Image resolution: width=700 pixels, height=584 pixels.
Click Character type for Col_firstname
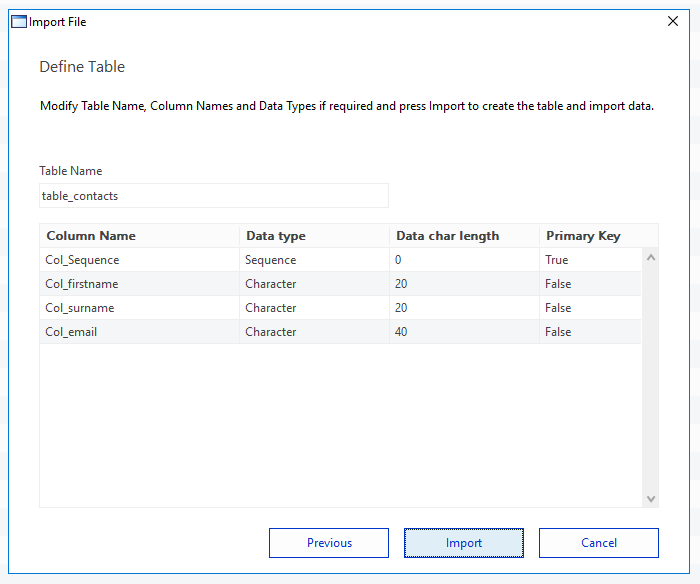click(314, 284)
